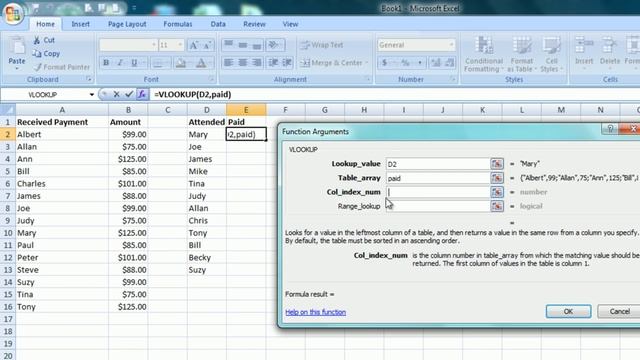
Task: Click the formula bar text
Action: 193,94
